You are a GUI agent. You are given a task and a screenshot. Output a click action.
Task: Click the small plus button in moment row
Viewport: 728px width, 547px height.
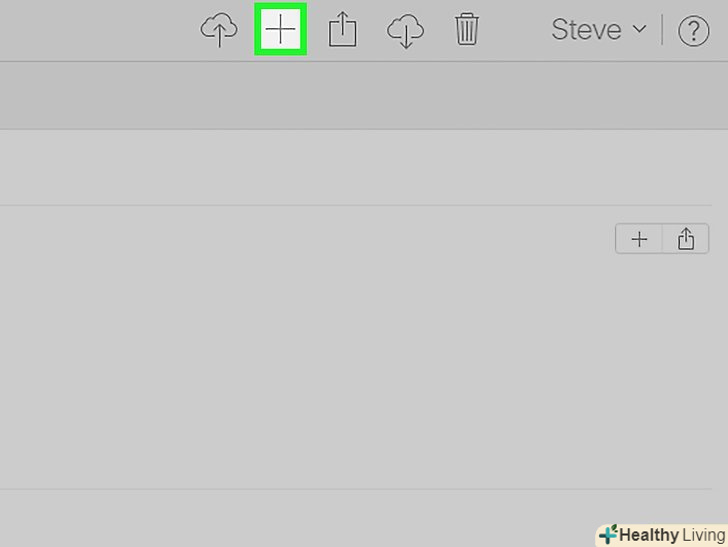point(639,239)
